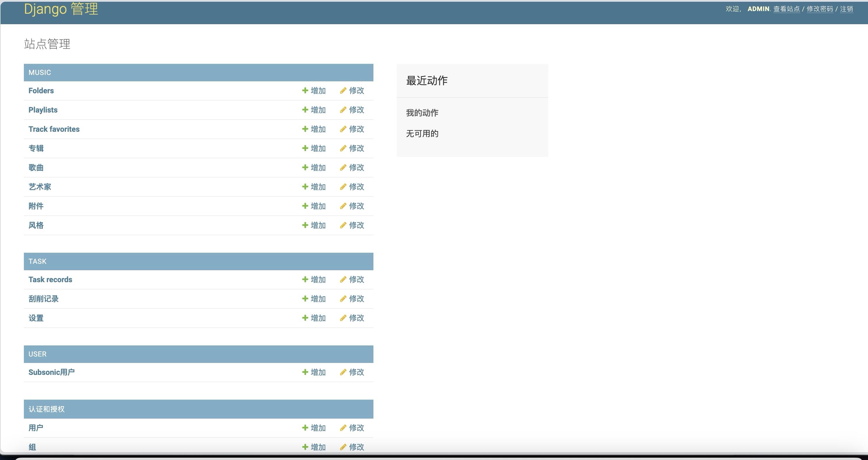Click the pencil icon in 艺术家 row

click(x=343, y=187)
